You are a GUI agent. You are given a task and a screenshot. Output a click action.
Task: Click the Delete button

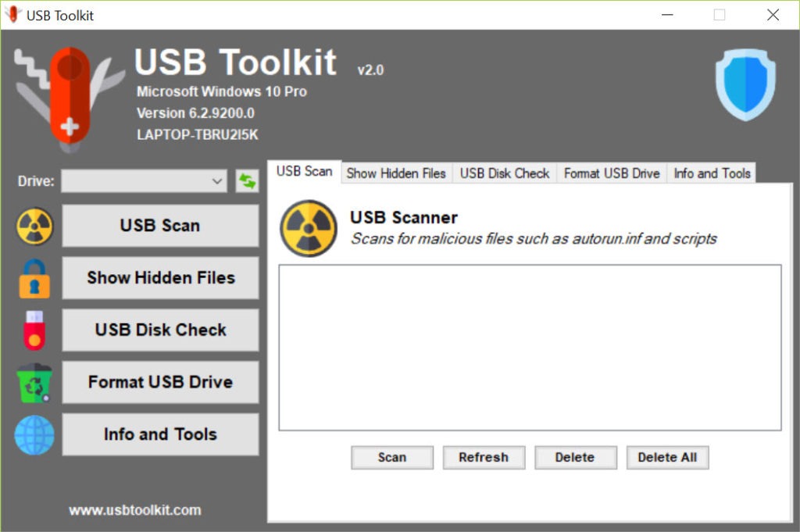[576, 458]
